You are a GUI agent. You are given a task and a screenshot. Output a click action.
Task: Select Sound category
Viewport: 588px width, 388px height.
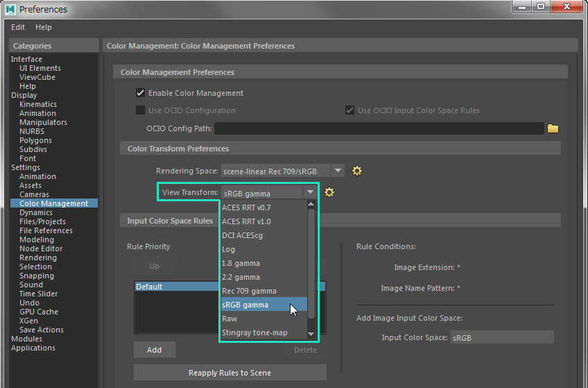click(x=31, y=284)
